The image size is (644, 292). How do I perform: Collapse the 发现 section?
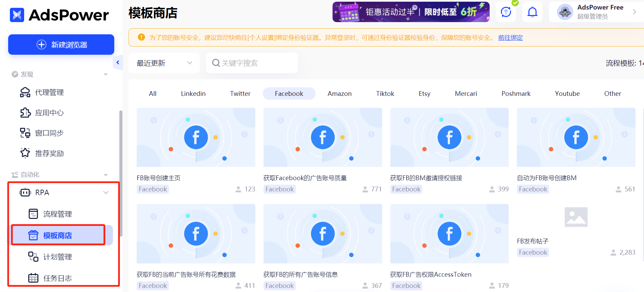click(x=106, y=74)
